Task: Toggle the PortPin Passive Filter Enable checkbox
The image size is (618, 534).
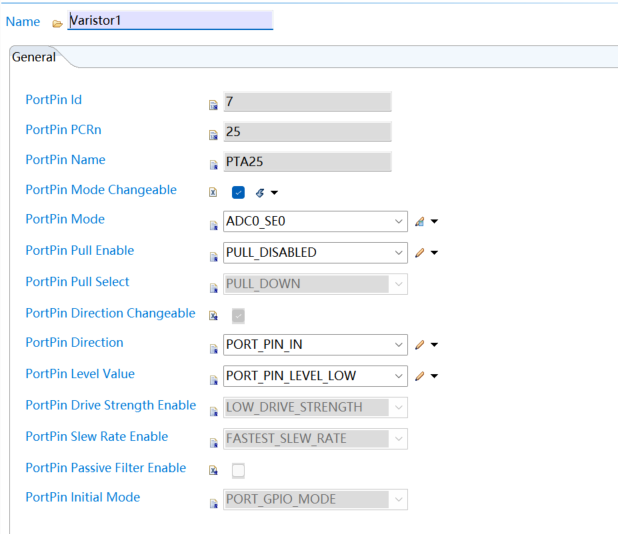Action: click(238, 470)
